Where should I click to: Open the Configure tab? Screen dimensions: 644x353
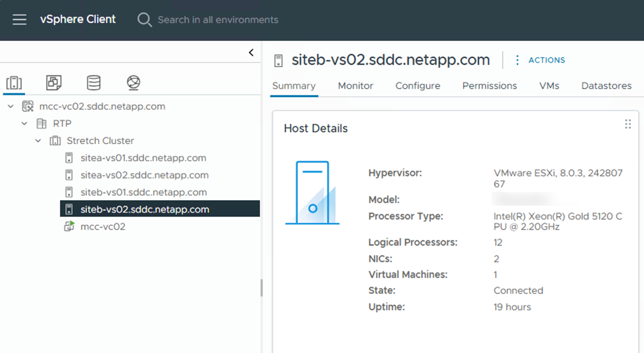(x=417, y=86)
